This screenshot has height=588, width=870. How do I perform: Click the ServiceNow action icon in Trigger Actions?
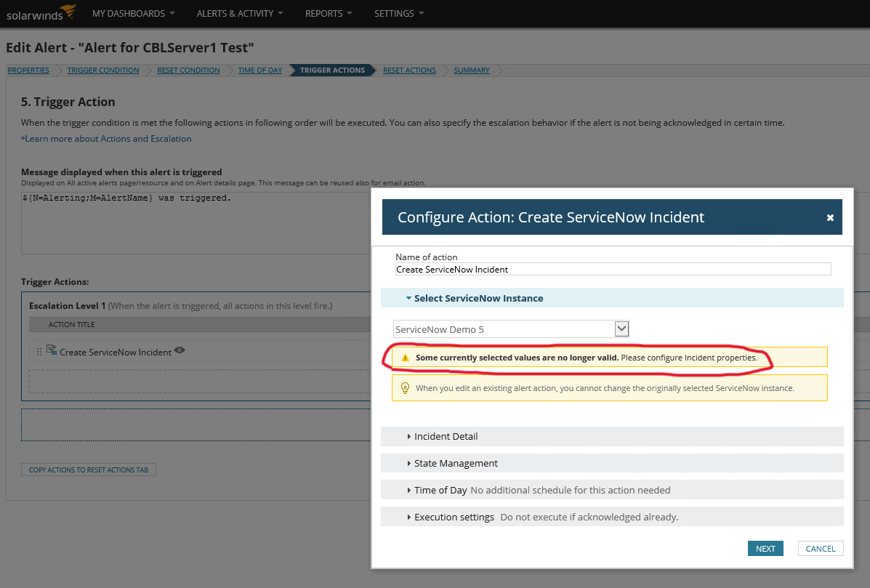[52, 350]
